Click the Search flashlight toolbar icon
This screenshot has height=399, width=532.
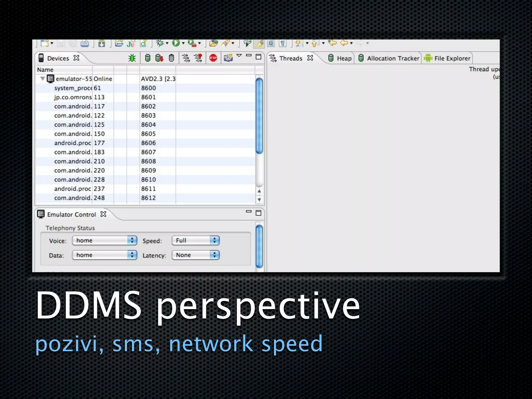[x=225, y=43]
